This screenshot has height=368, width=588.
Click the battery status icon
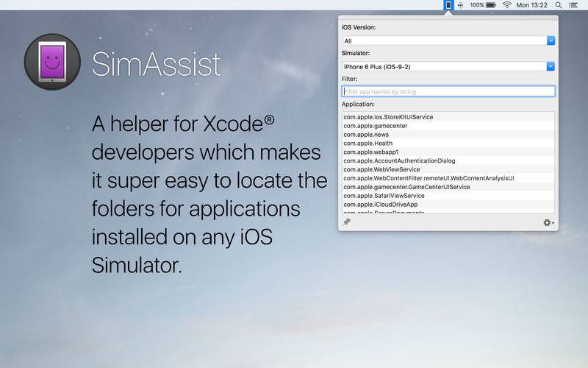(x=491, y=5)
